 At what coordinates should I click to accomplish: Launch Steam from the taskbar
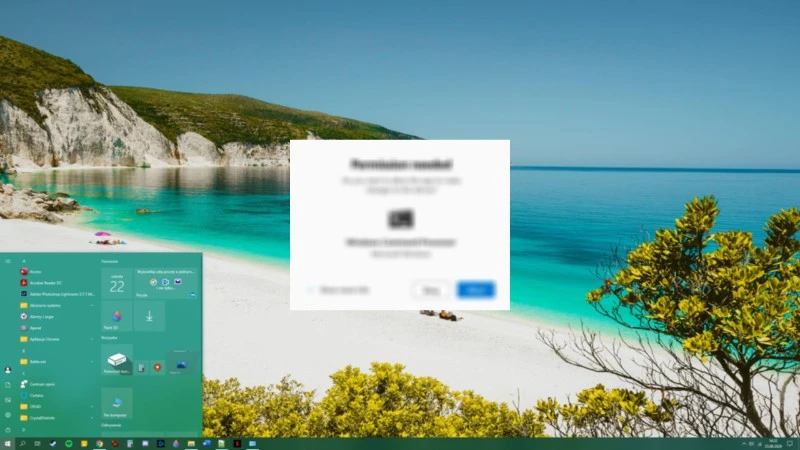53,444
